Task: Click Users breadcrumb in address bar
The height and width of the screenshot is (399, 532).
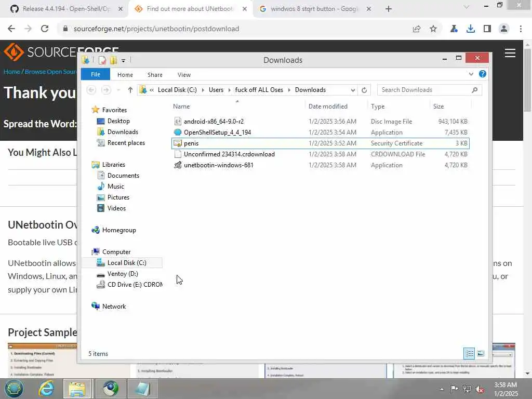Action: (x=216, y=90)
